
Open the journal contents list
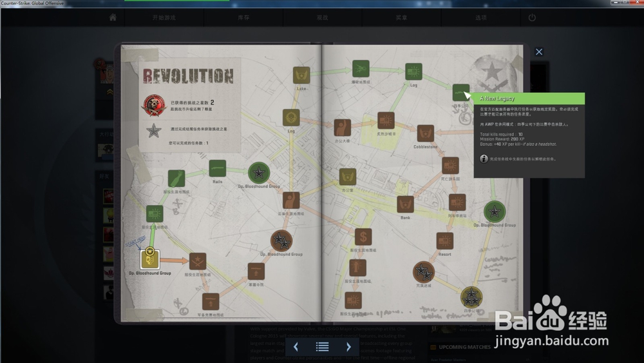point(323,347)
